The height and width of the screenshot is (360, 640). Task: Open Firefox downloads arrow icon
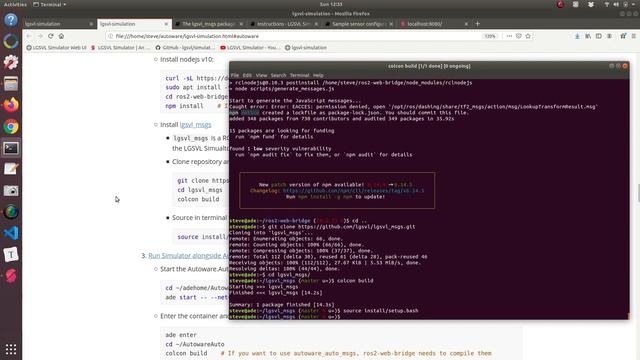pyautogui.click(x=577, y=36)
